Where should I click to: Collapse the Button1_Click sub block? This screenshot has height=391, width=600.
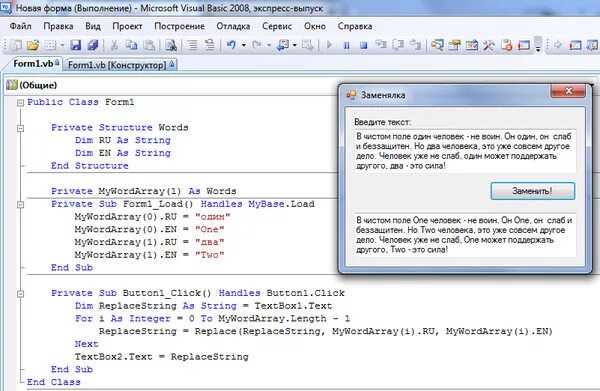(x=20, y=294)
